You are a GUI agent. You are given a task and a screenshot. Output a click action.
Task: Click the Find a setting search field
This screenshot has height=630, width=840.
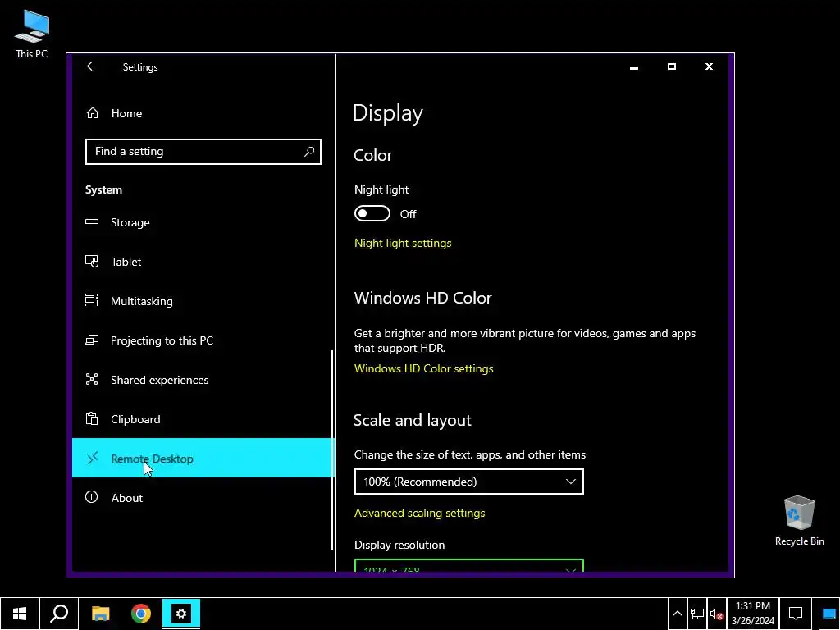(x=203, y=152)
